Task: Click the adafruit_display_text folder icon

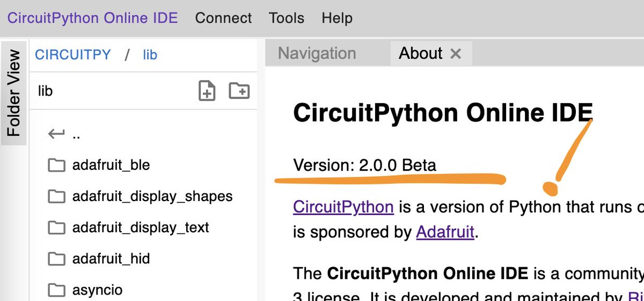Action: (x=56, y=227)
